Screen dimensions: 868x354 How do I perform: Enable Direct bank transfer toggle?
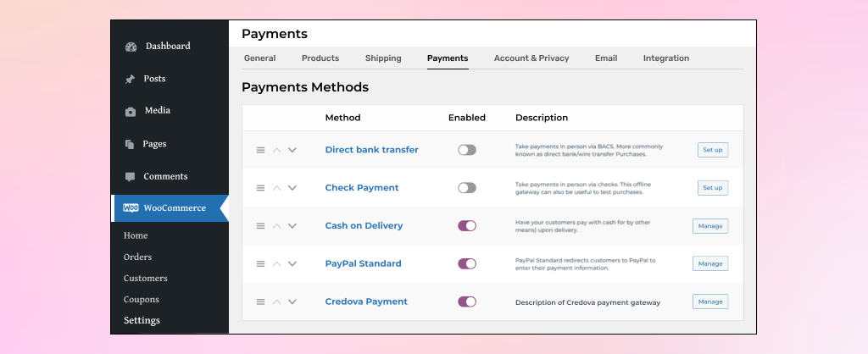coord(467,150)
